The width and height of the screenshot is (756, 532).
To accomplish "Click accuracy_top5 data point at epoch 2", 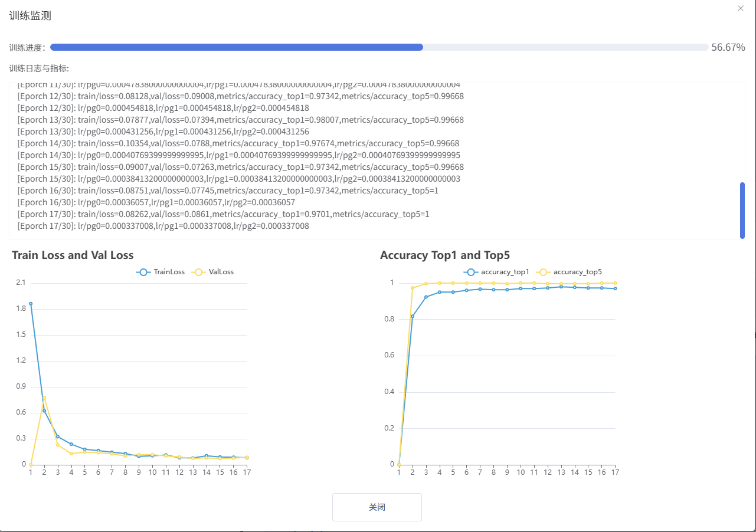I will [413, 288].
